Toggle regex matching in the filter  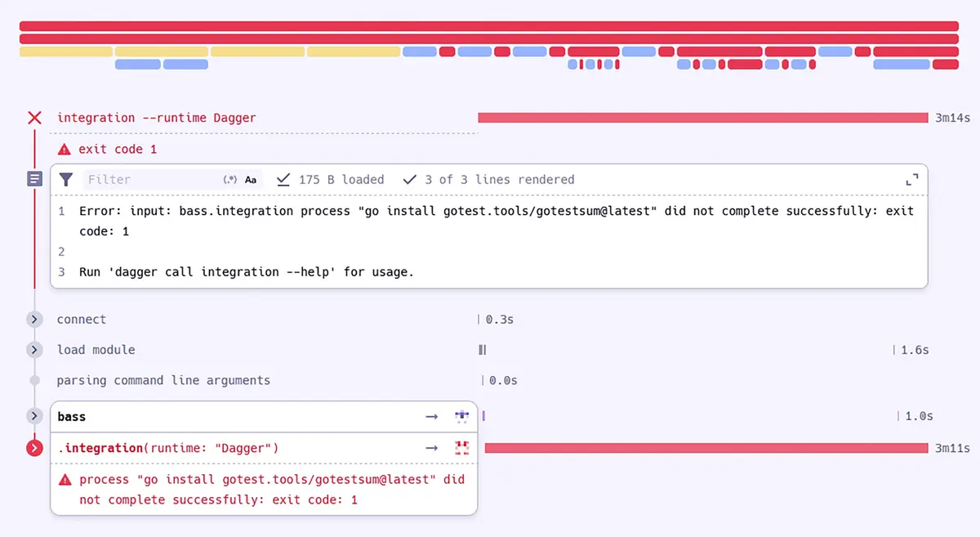tap(230, 180)
